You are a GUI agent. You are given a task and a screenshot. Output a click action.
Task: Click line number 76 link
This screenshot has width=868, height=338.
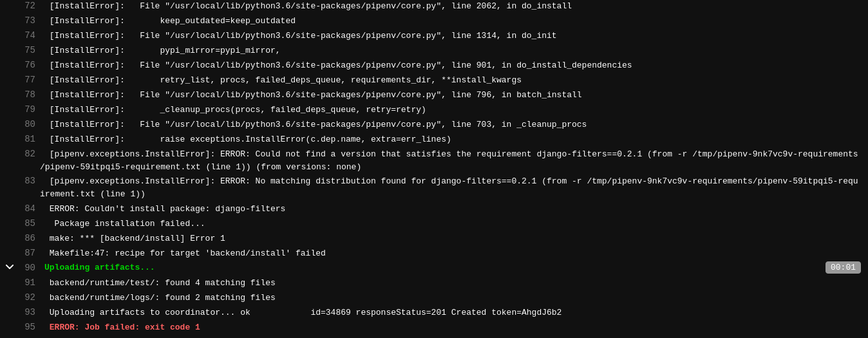coord(30,65)
